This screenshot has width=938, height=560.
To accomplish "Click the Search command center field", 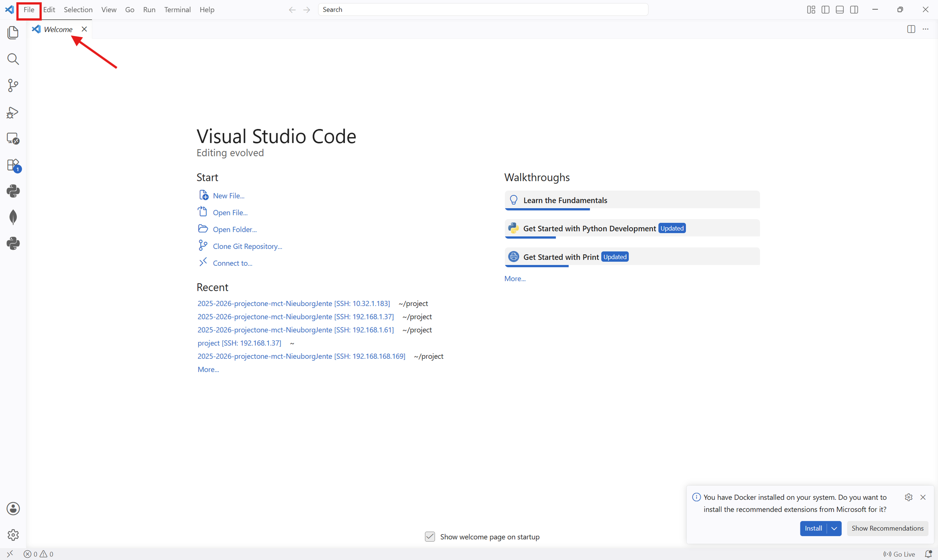I will coord(483,10).
